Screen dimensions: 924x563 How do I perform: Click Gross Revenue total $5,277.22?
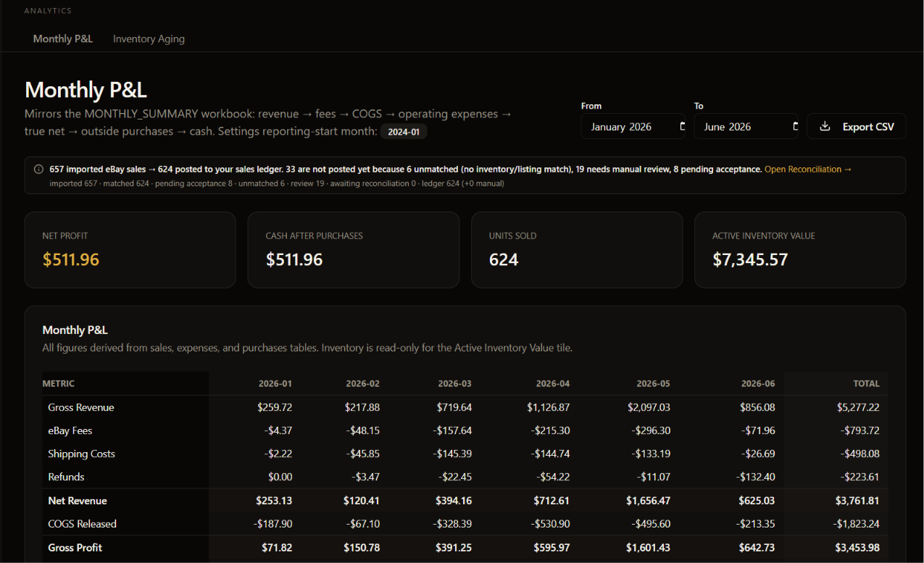pyautogui.click(x=858, y=407)
